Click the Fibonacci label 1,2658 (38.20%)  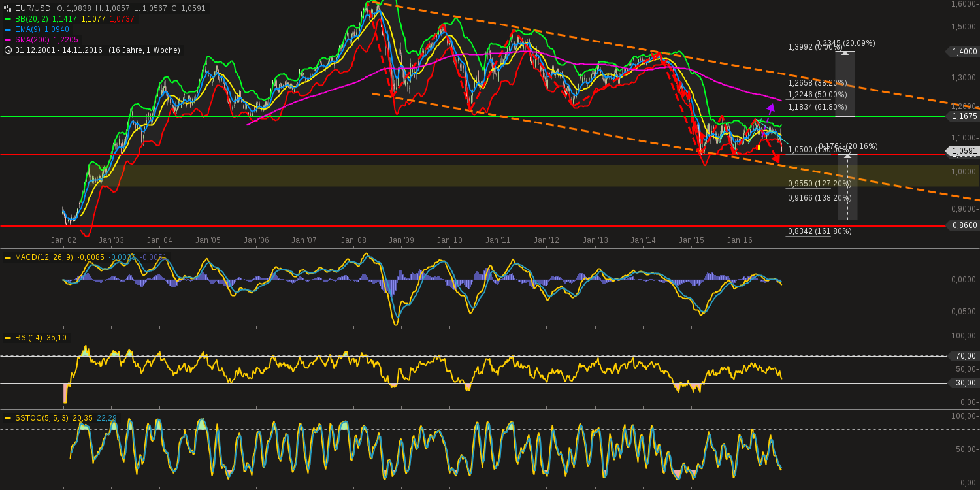(x=816, y=84)
